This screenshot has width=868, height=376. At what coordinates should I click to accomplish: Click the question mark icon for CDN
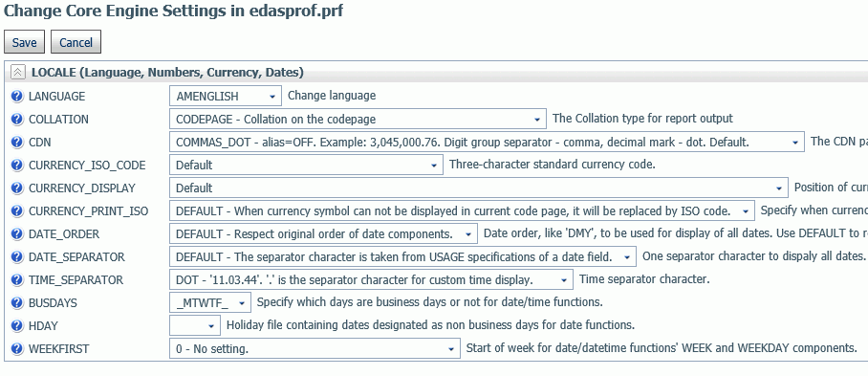[x=16, y=142]
